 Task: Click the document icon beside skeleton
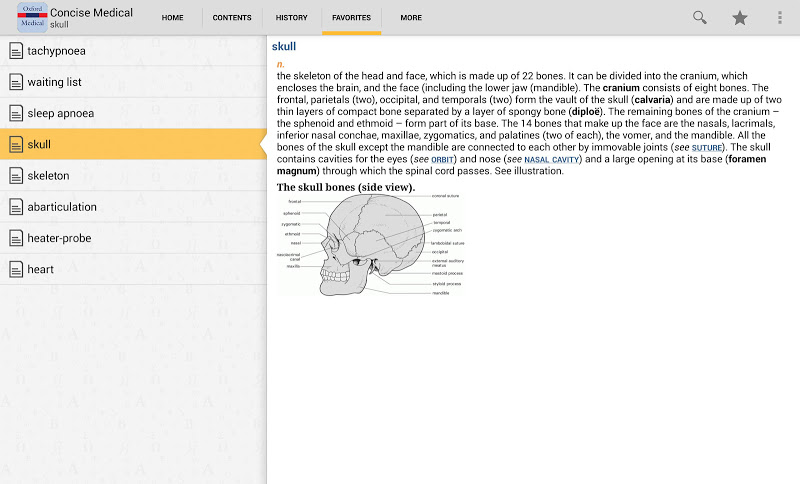[x=16, y=175]
